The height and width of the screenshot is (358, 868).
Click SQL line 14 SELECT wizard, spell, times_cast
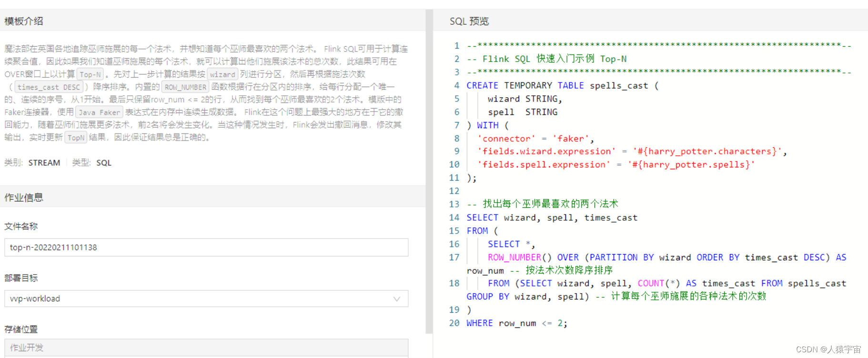pos(552,217)
